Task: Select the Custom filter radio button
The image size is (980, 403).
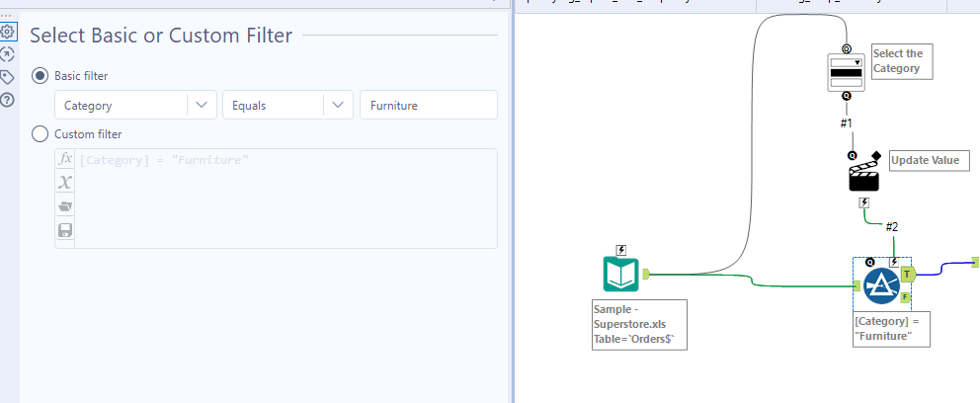Action: tap(40, 133)
